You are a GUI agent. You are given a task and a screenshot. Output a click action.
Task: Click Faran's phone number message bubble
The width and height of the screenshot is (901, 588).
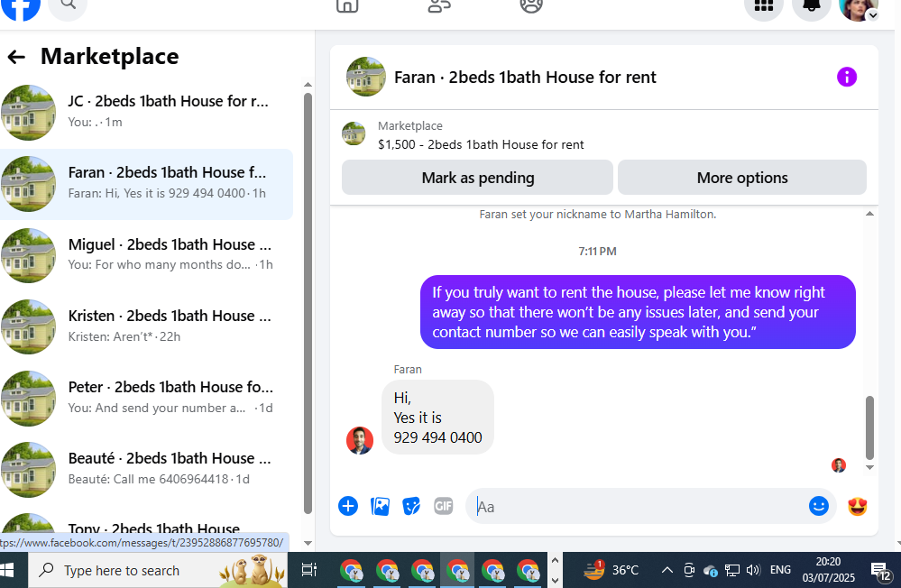click(x=437, y=418)
